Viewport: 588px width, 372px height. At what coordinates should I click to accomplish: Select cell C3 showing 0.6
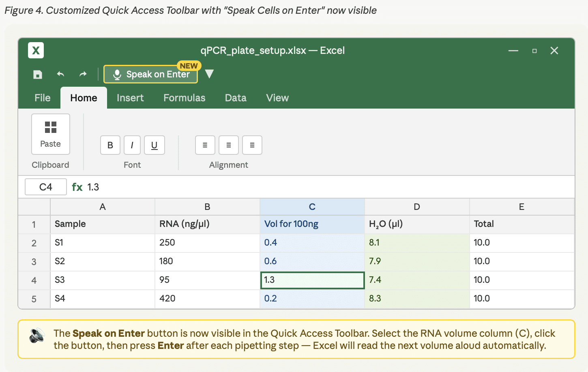point(312,261)
